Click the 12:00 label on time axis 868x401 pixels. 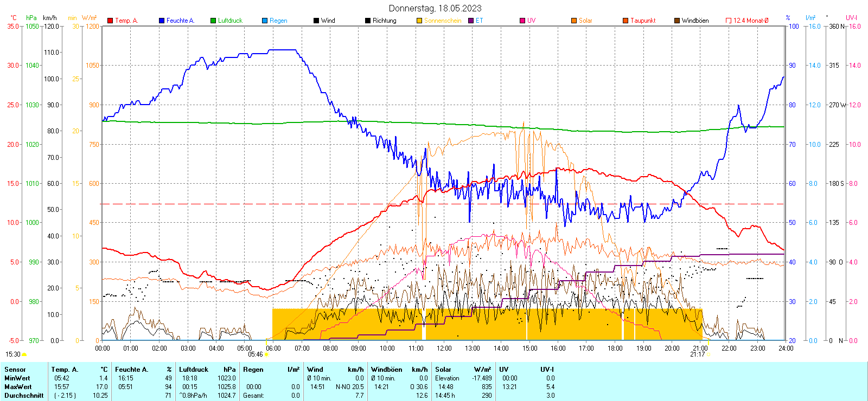444,348
